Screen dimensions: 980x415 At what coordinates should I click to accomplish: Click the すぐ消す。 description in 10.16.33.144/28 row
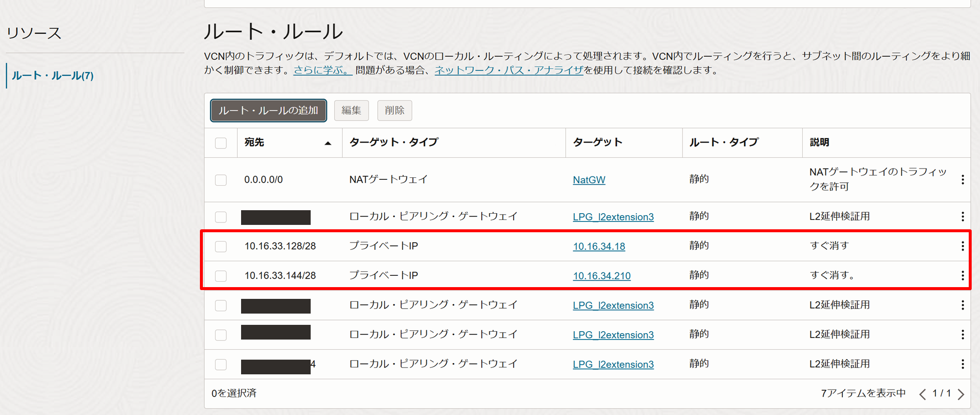(832, 275)
